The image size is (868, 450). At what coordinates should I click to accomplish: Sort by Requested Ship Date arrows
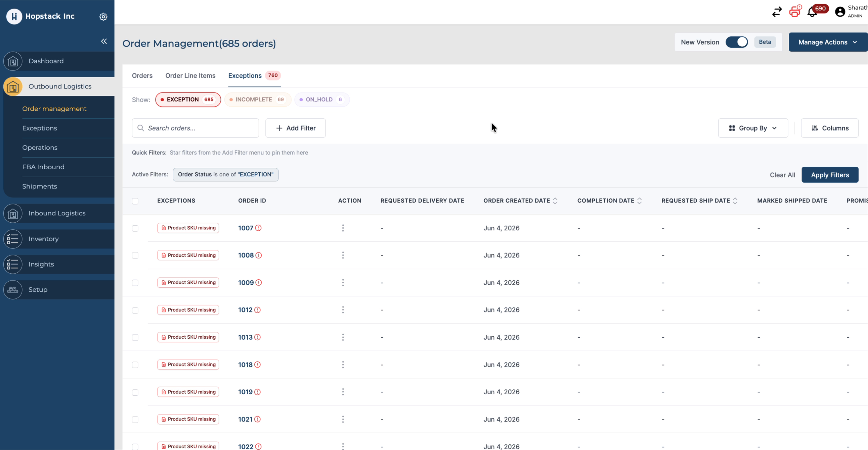coord(735,201)
